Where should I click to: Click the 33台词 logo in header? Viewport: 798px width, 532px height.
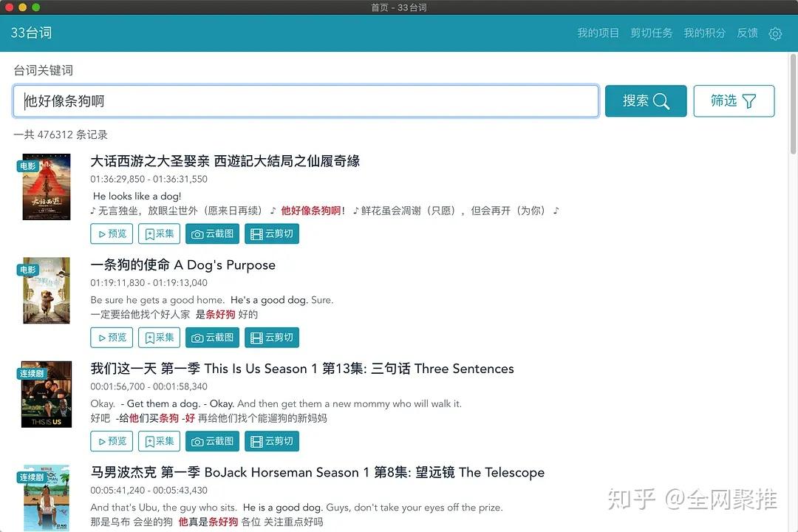click(x=31, y=33)
